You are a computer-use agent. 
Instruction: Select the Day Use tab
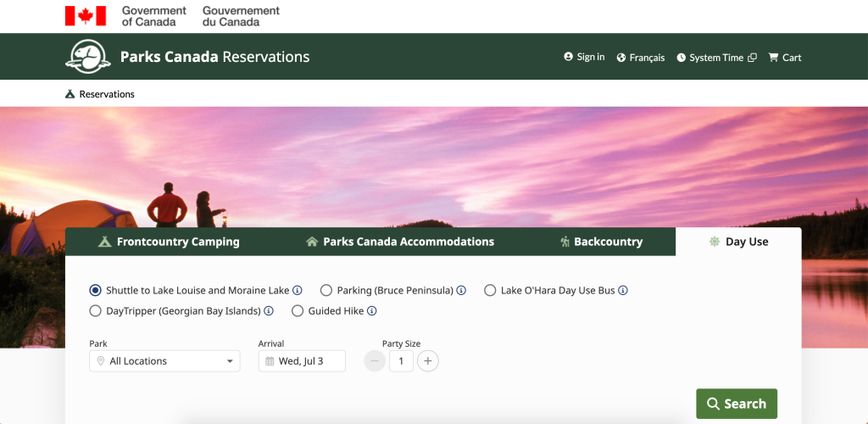coord(738,242)
